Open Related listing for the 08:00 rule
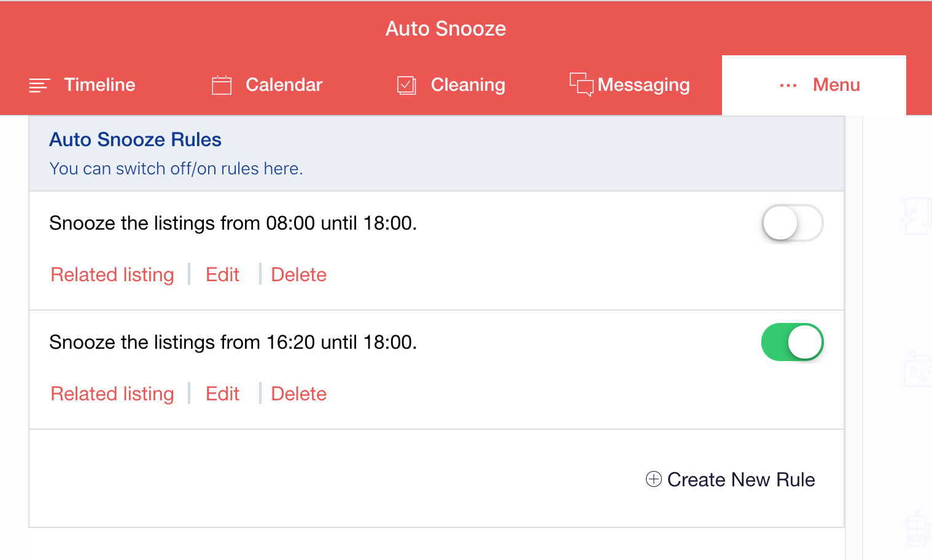Screen dimensions: 932x560 (x=112, y=274)
